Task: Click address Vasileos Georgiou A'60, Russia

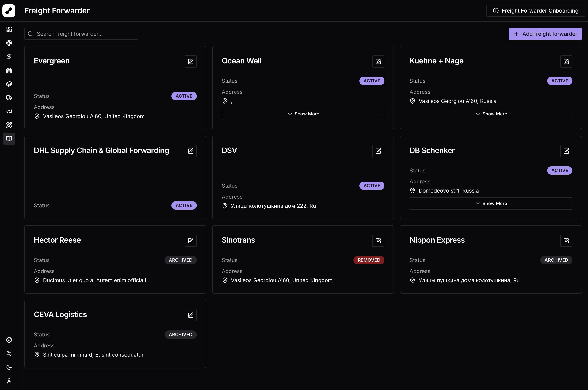Action: pos(458,101)
